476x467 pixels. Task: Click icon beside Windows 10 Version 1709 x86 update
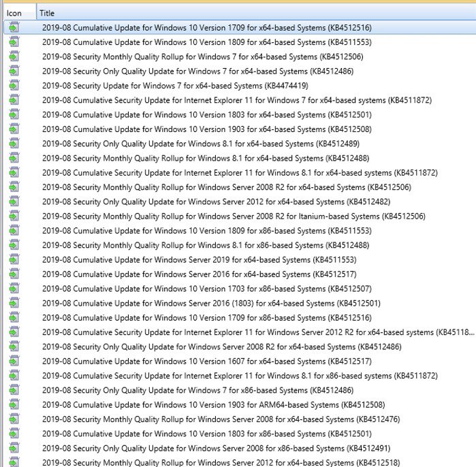tap(14, 318)
